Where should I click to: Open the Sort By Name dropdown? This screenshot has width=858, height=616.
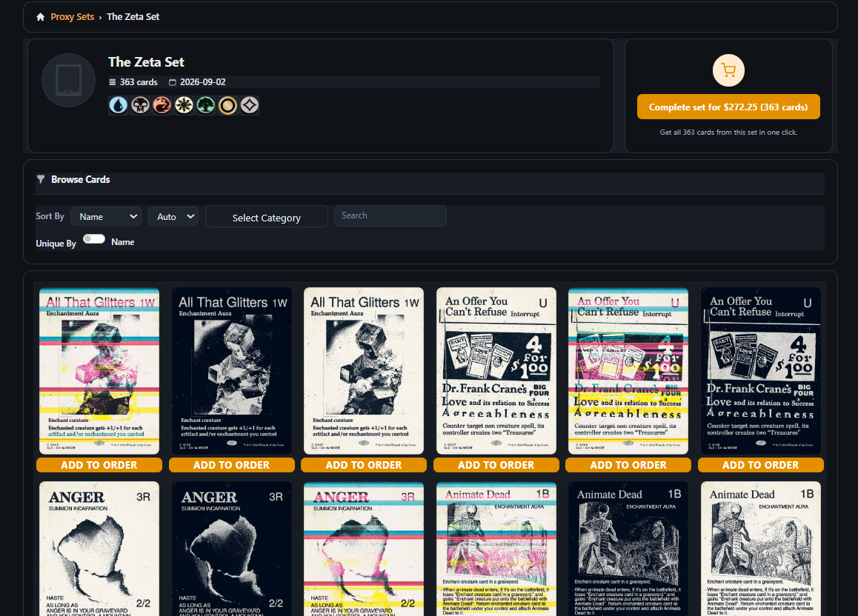[x=106, y=216]
